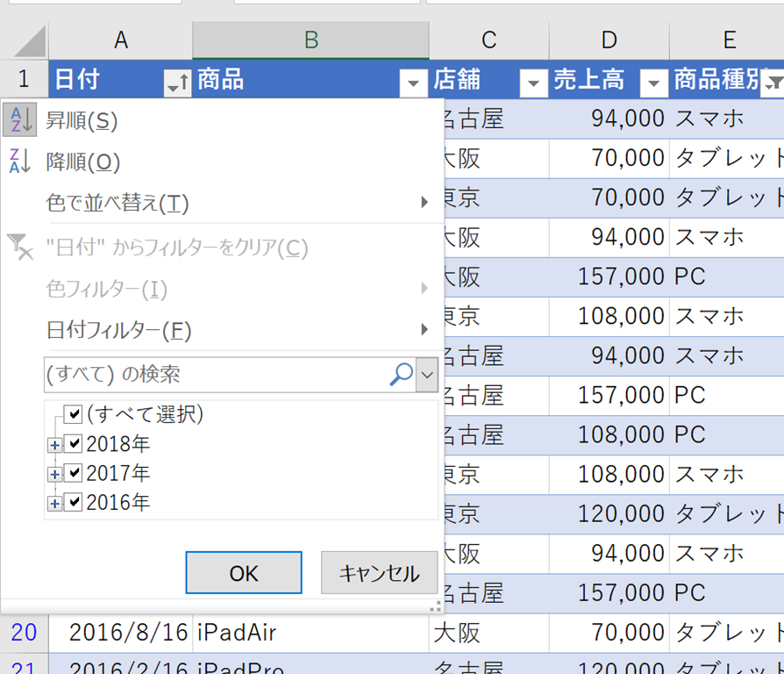Open the search scope dropdown arrow
Image resolution: width=784 pixels, height=674 pixels.
[427, 375]
